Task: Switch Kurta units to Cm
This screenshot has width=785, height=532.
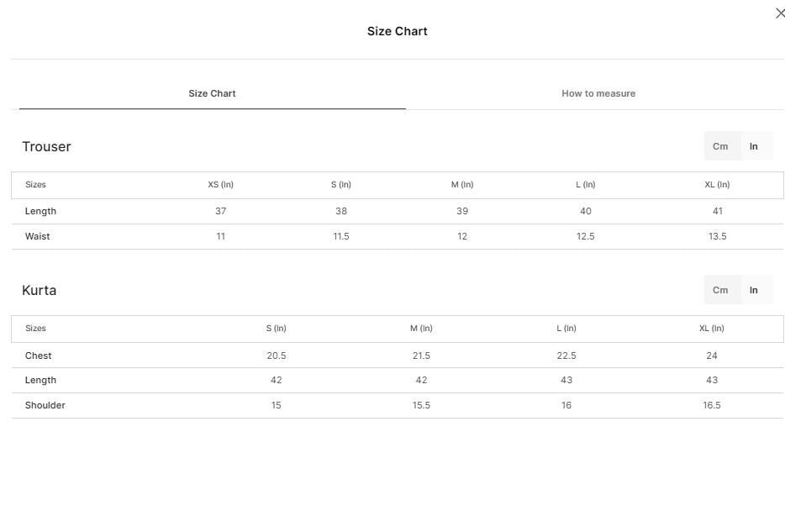Action: (720, 290)
